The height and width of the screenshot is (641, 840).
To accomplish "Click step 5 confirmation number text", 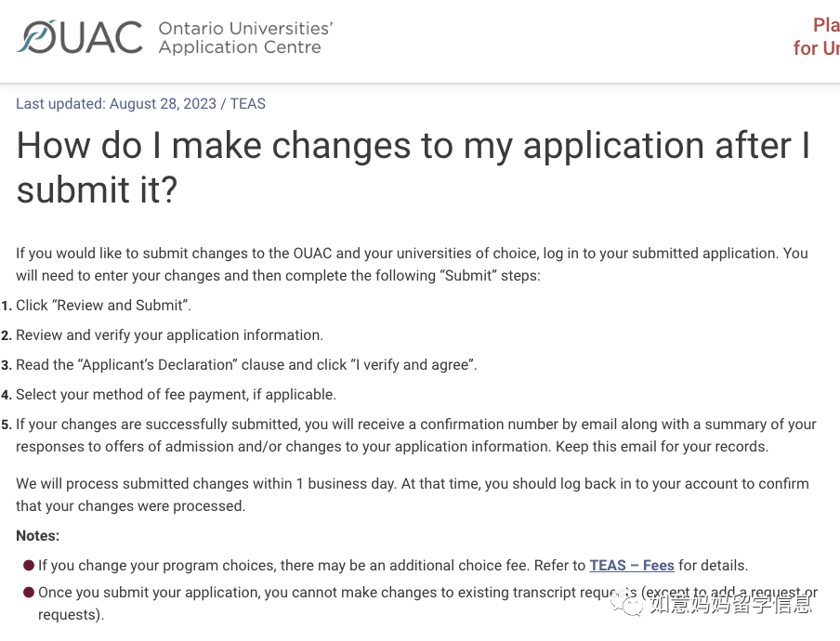I will 415,436.
